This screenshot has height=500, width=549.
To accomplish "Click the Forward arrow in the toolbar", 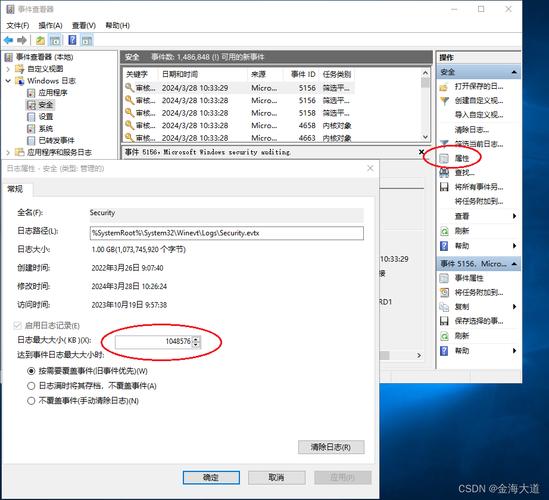I will coord(22,40).
